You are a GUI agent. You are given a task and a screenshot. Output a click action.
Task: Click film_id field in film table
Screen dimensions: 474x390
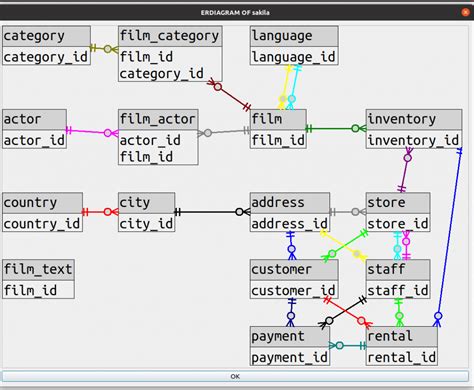(x=278, y=139)
